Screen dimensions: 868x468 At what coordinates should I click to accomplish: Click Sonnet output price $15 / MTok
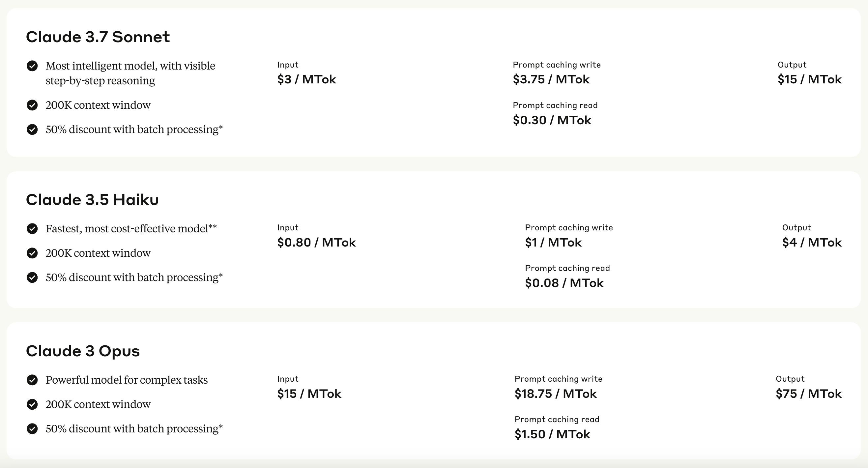click(809, 79)
